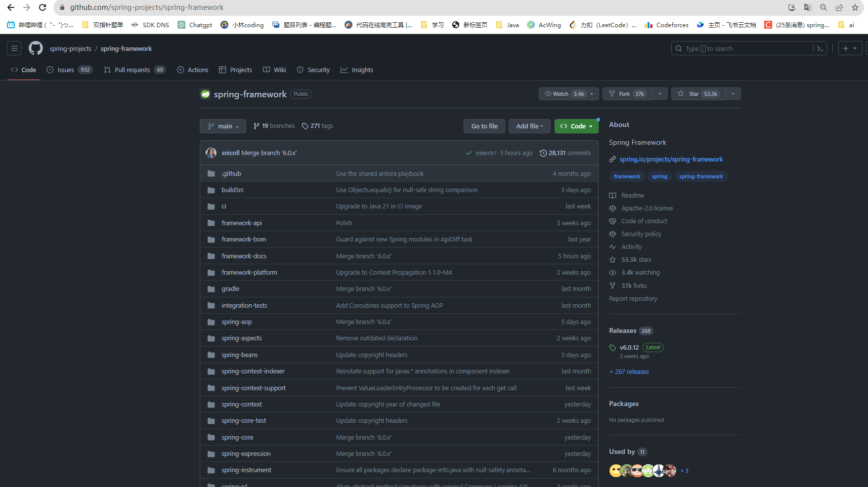Click the share page icon in address bar
The width and height of the screenshot is (868, 487).
[x=839, y=7]
